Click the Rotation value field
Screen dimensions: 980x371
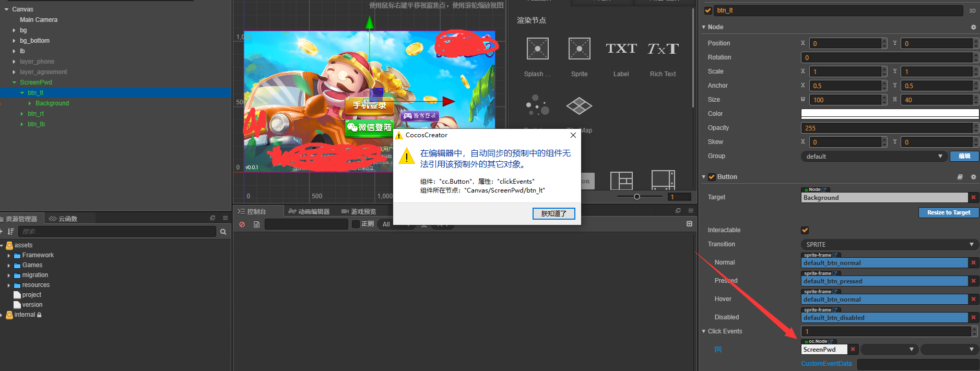887,57
